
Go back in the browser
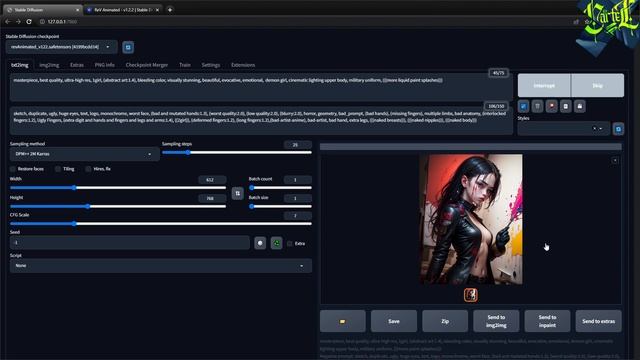pos(8,22)
